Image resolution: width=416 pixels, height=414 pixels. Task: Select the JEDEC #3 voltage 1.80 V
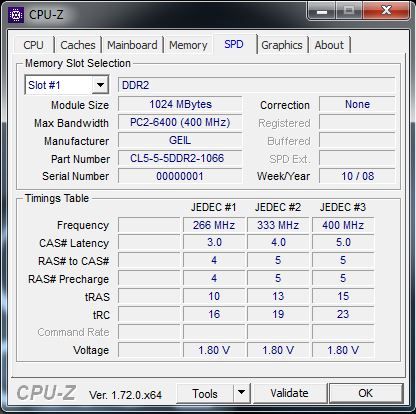pos(343,350)
